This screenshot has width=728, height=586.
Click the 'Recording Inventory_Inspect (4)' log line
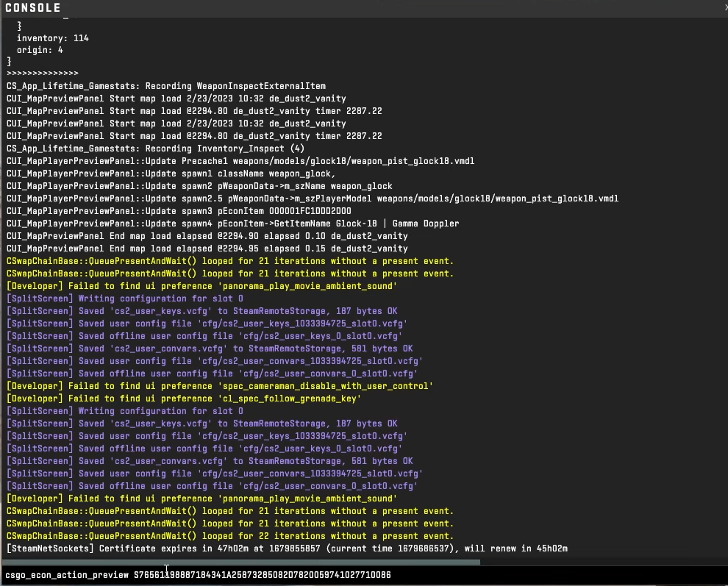156,149
